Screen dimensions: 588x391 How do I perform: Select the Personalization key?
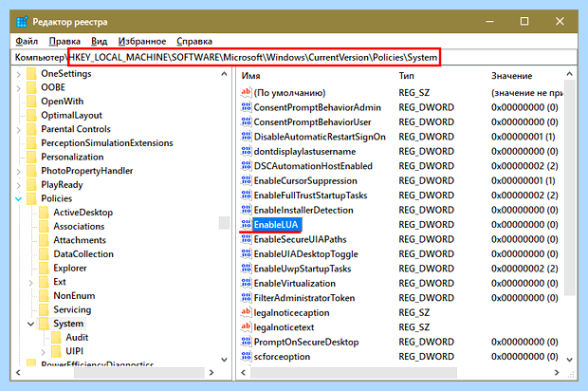tap(72, 157)
